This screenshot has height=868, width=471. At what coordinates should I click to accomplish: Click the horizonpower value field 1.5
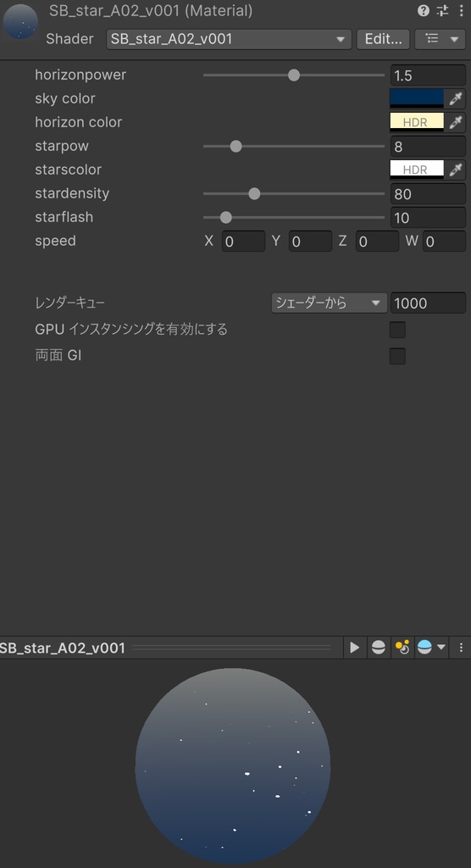tap(428, 75)
